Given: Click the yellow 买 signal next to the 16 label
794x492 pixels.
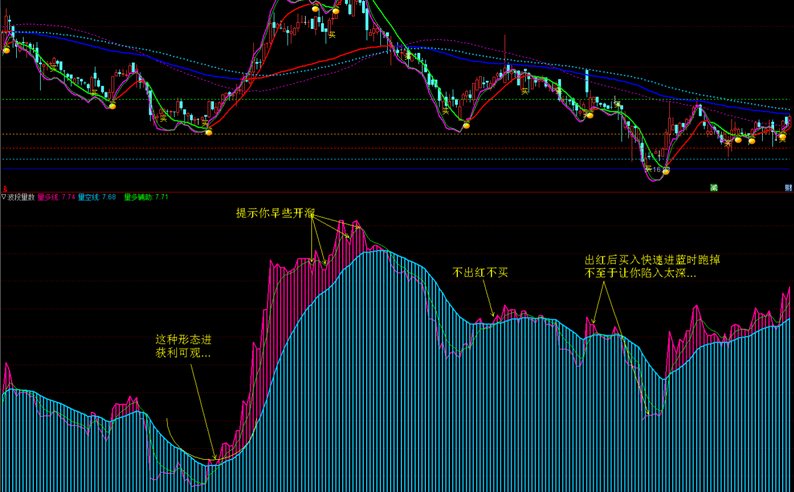Looking at the screenshot, I should tap(648, 169).
